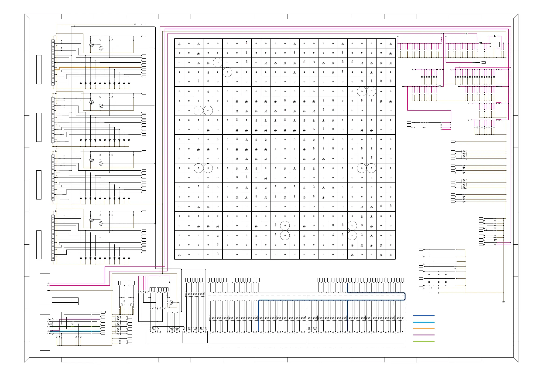Select the top-left ground pin of the grid
The width and height of the screenshot is (555, 392).
[179, 44]
